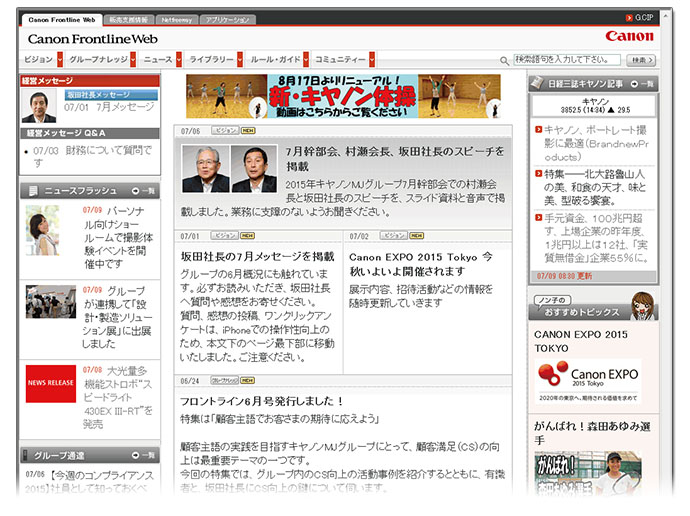Open 7月幹部会 speech article headline
This screenshot has height=516, width=690.
click(x=395, y=159)
